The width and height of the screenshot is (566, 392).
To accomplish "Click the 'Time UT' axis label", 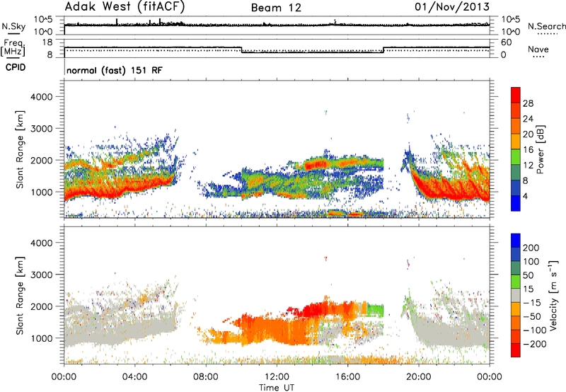I will pyautogui.click(x=277, y=388).
